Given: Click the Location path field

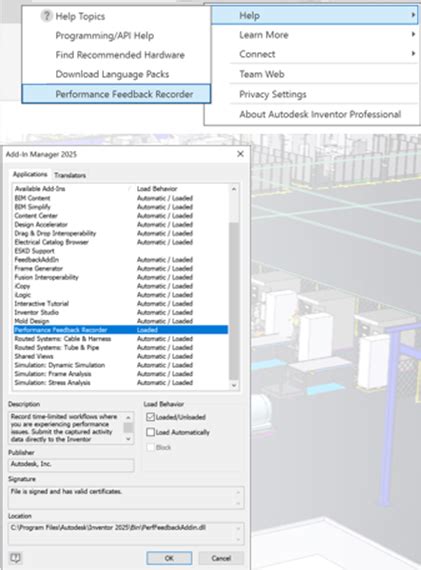Looking at the screenshot, I should [x=126, y=533].
